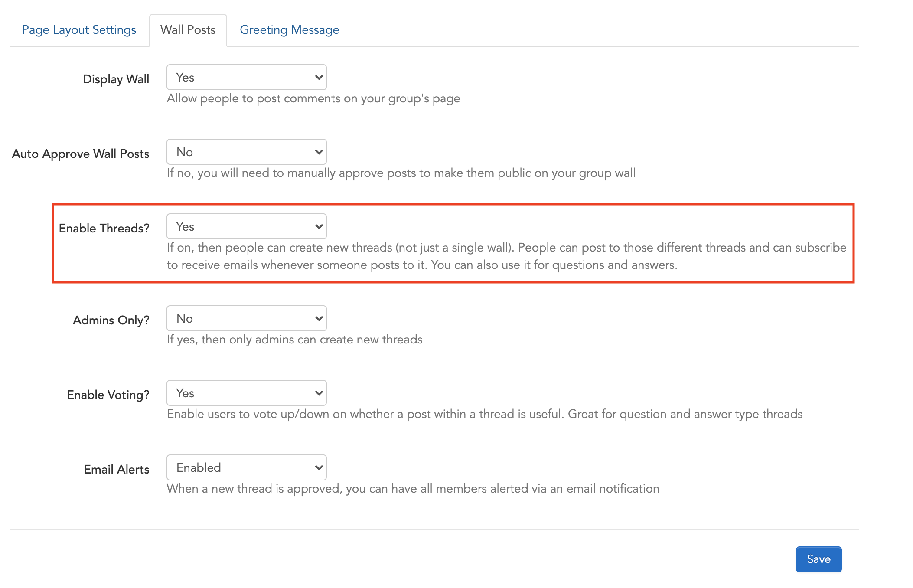Click the Enable Voting? label
Viewport: 913px width, 588px height.
108,395
